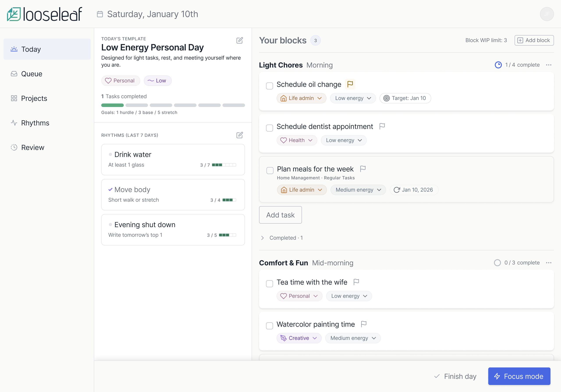Viewport: 561px width, 392px height.
Task: Check off Plan meals for the week
Action: [270, 170]
